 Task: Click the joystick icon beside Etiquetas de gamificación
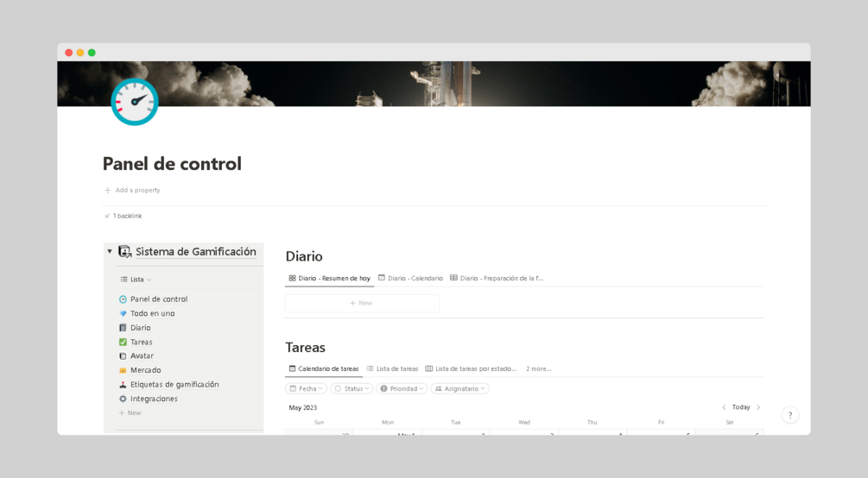[123, 385]
